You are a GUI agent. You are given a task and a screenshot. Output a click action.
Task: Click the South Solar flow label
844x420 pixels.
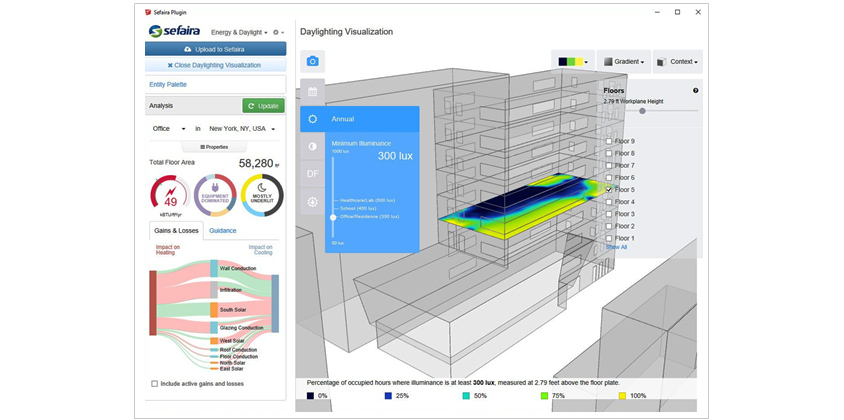click(x=233, y=310)
